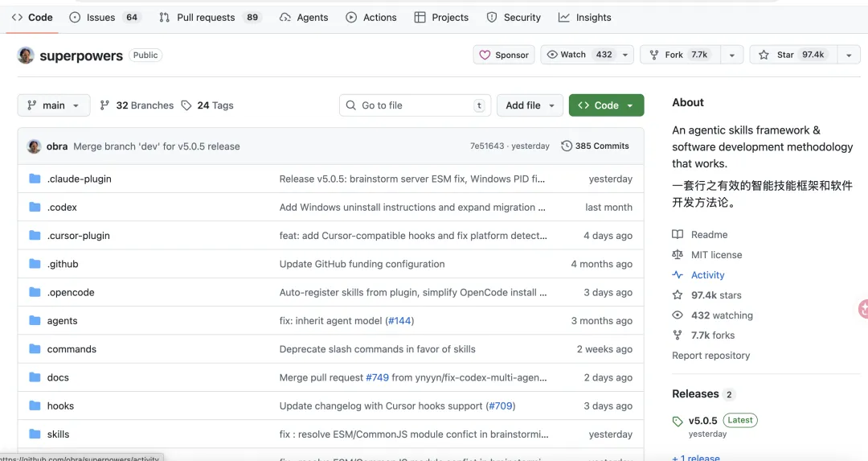The image size is (868, 461).
Task: Click the folder icon for .github
Action: (35, 263)
